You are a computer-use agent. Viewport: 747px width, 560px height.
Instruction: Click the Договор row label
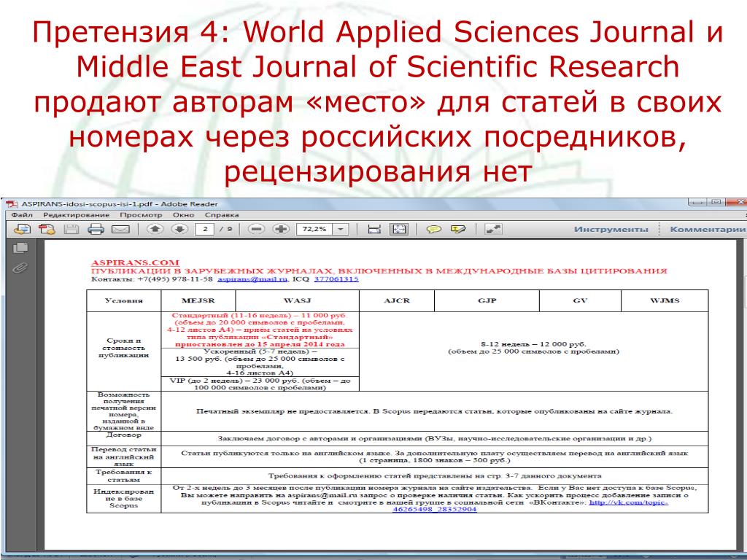pyautogui.click(x=124, y=435)
